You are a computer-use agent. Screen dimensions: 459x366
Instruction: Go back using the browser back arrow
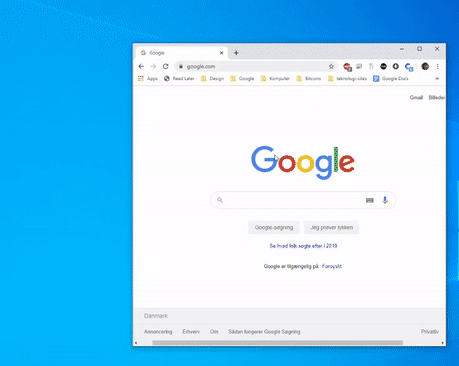[x=141, y=66]
